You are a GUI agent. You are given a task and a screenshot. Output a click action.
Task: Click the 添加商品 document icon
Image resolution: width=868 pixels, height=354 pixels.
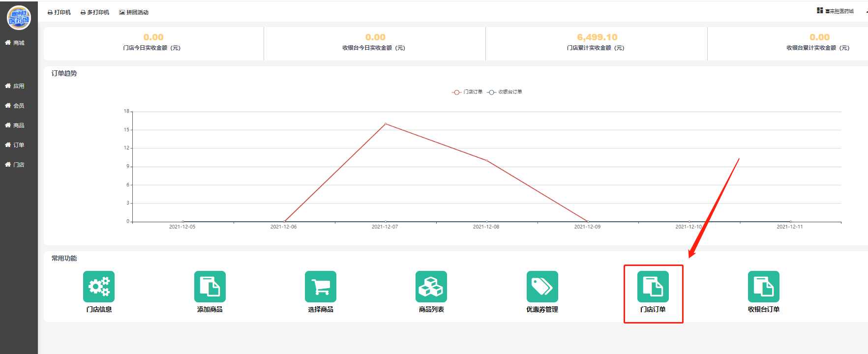point(210,287)
